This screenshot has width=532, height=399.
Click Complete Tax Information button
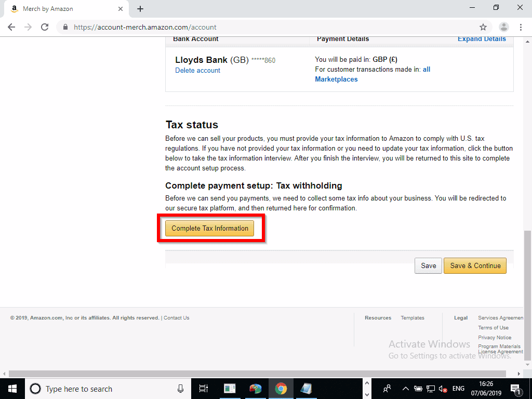click(x=210, y=229)
